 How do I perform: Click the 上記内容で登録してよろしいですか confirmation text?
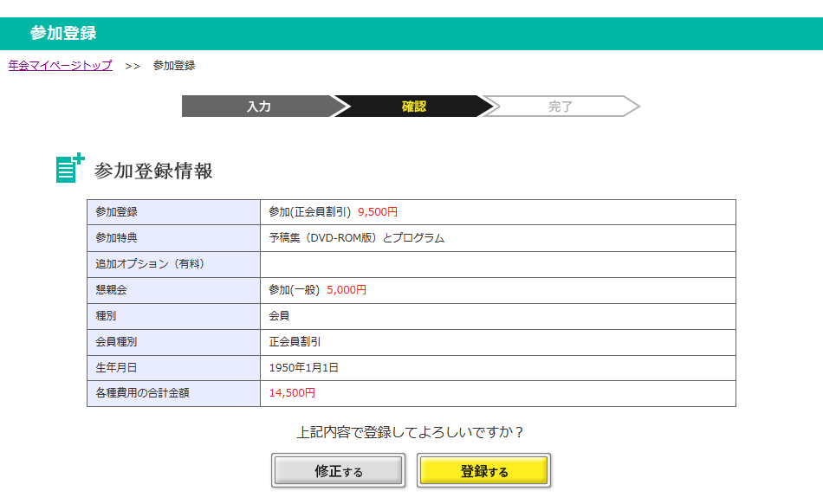411,431
